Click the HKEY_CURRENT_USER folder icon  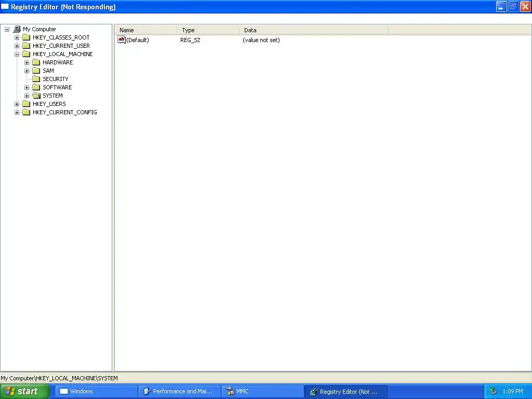[26, 46]
